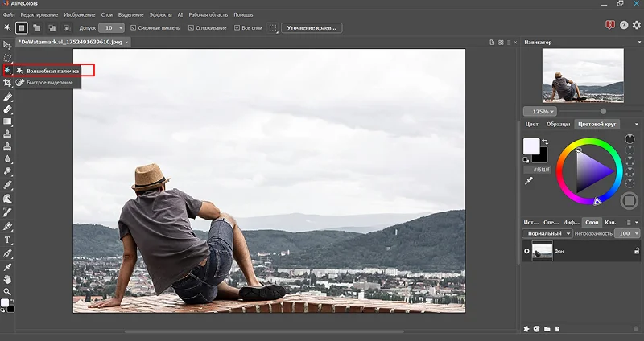
Task: Open the Непрозрачность 100 dropdown
Action: coord(627,233)
